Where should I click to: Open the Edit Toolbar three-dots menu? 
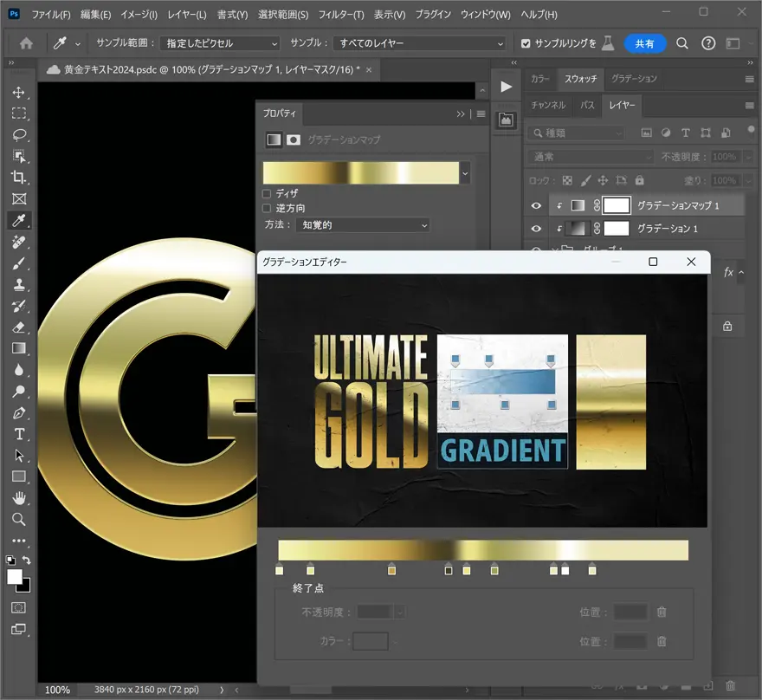click(x=19, y=541)
